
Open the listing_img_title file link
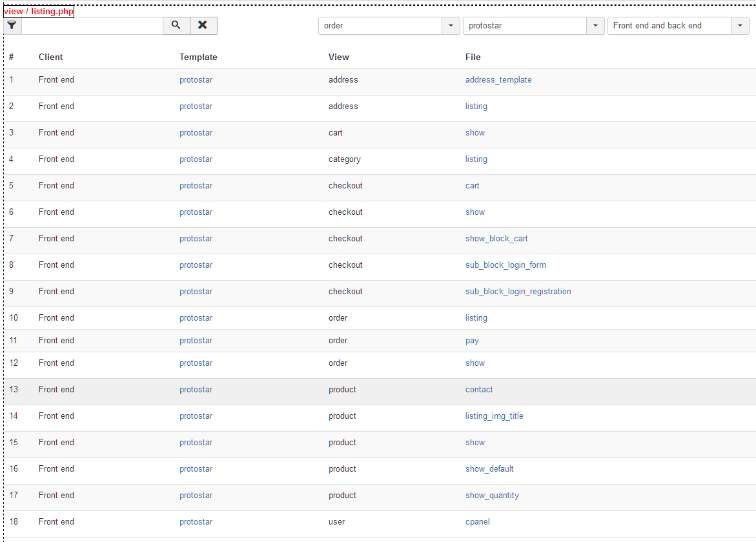(494, 416)
